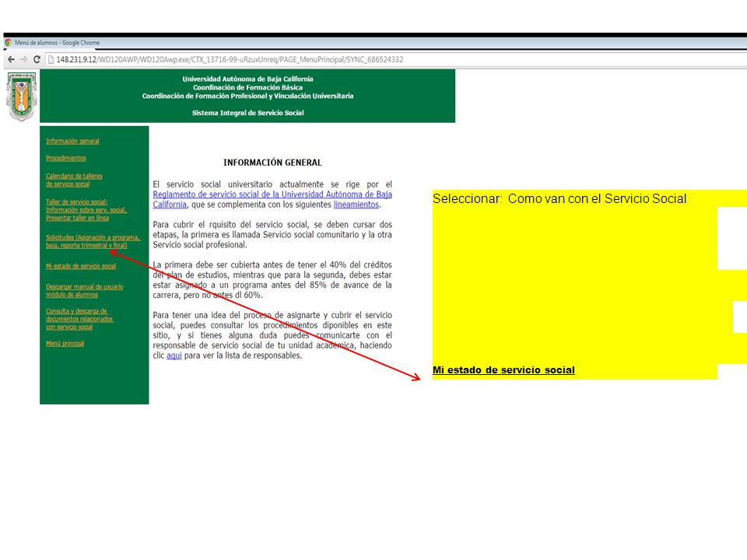Click Seleccionar: Como van con el Servicio Social text

[x=559, y=198]
